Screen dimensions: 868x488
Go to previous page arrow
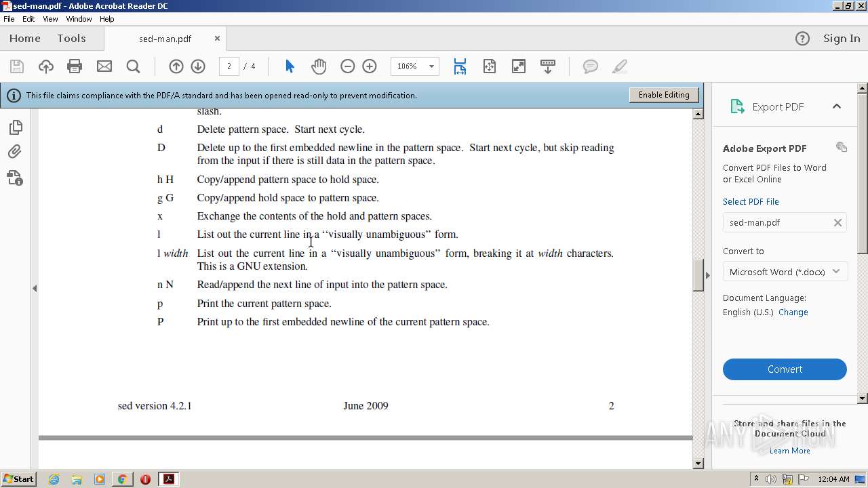(176, 66)
